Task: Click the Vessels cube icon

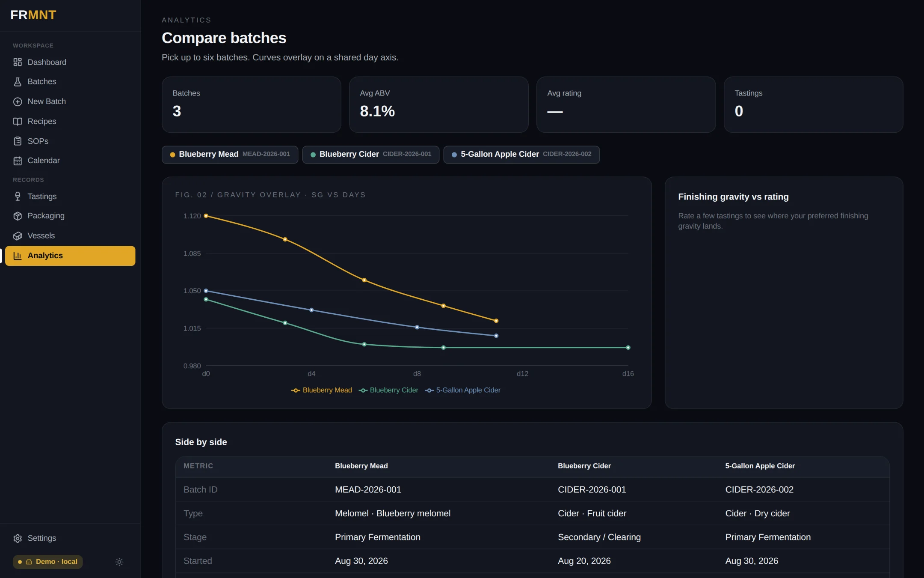Action: click(x=17, y=236)
